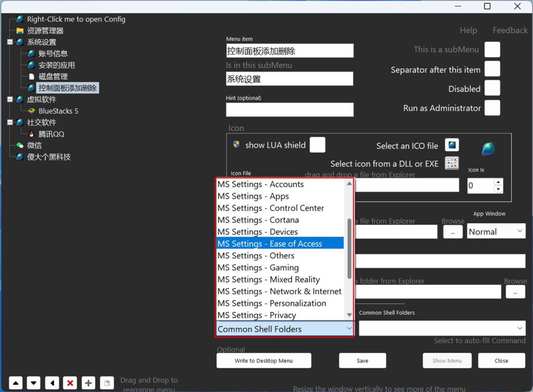This screenshot has width=533, height=392.
Task: Collapse the 系统设置 tree node
Action: click(10, 42)
